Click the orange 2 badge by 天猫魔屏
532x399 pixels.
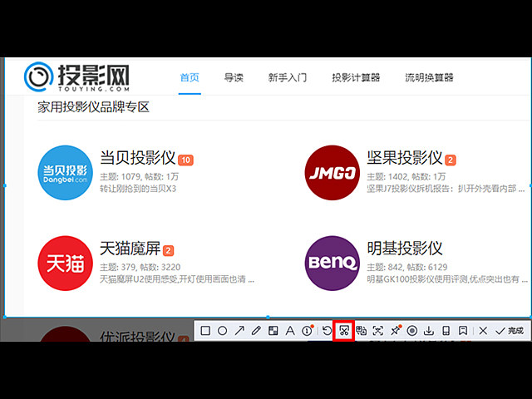click(168, 251)
